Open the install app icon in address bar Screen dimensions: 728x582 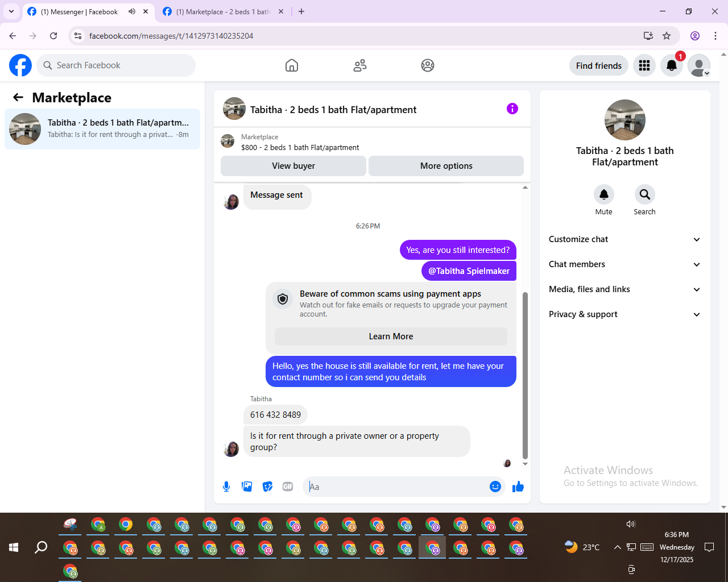(x=648, y=36)
